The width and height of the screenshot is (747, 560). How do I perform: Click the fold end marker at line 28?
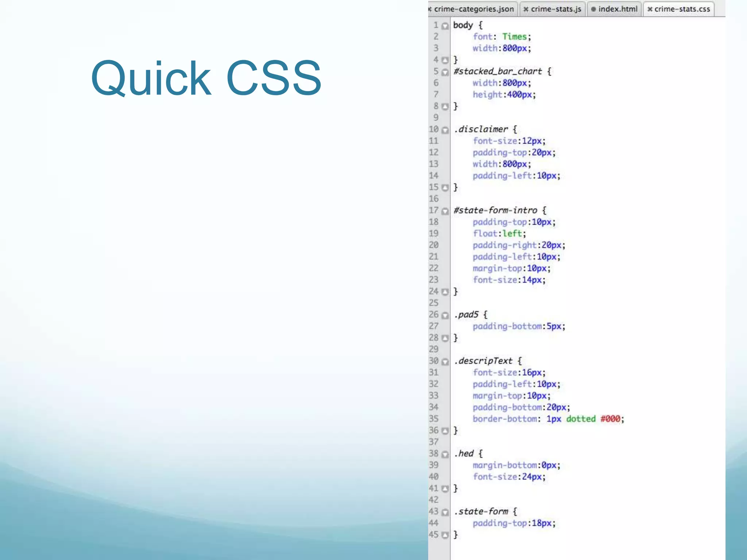coord(445,338)
